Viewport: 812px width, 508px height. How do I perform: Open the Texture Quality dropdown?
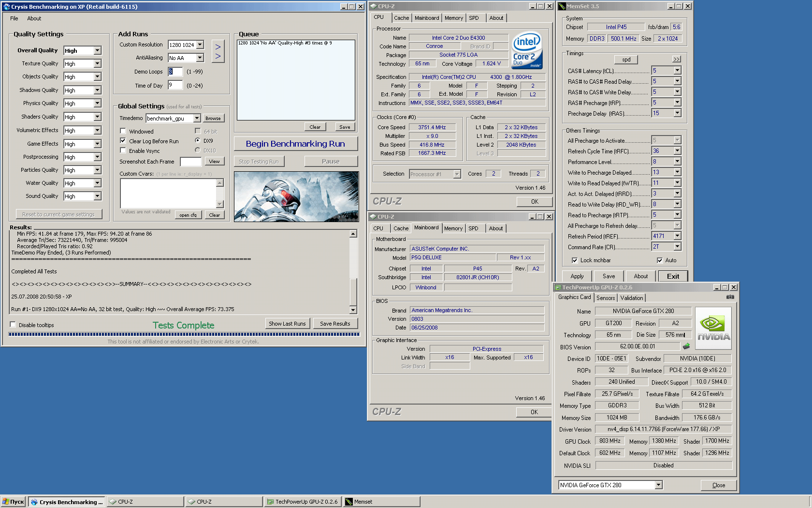[x=98, y=64]
